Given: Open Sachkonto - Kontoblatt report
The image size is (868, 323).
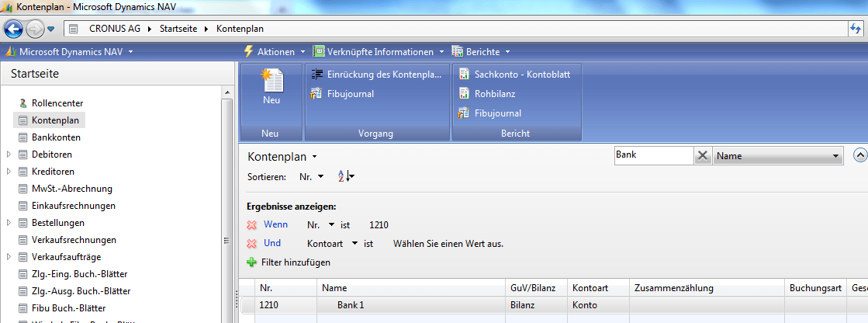Looking at the screenshot, I should tap(515, 74).
